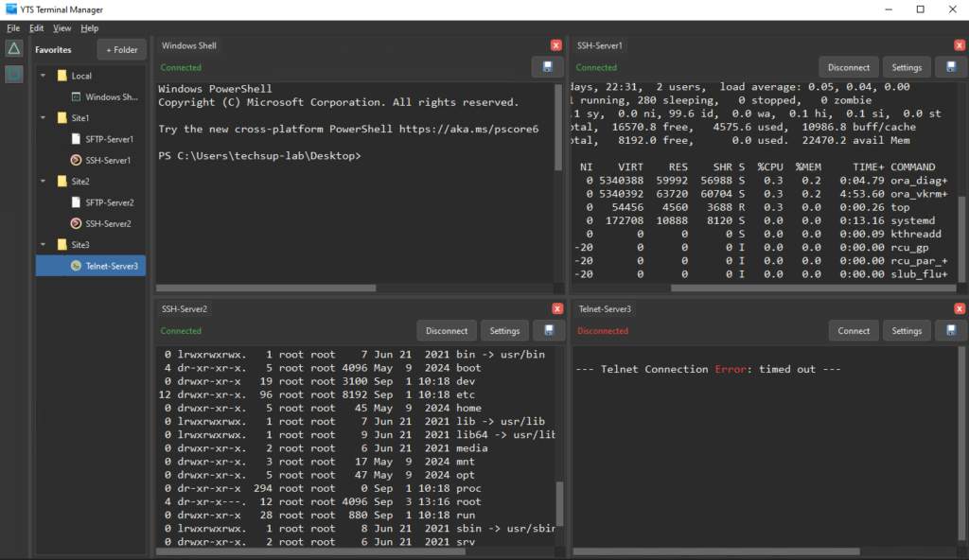Collapse the Site3 folder arrow
Viewport: 969px width, 560px height.
click(44, 245)
